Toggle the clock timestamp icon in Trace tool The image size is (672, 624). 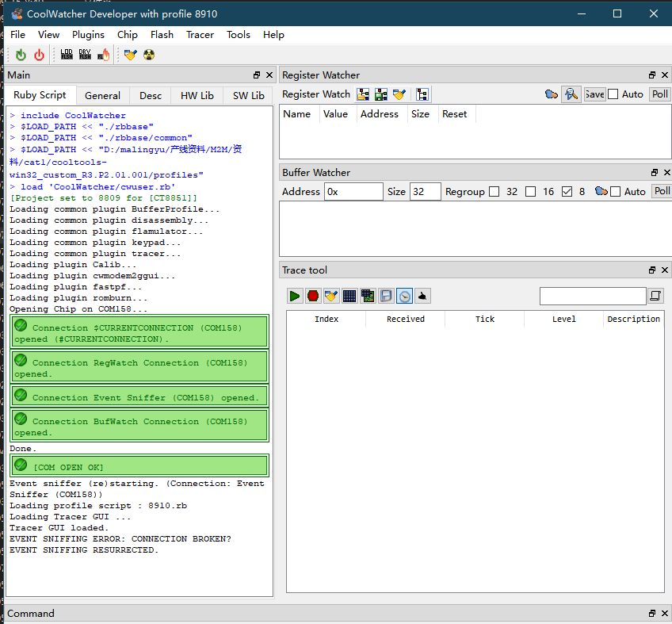click(x=404, y=296)
